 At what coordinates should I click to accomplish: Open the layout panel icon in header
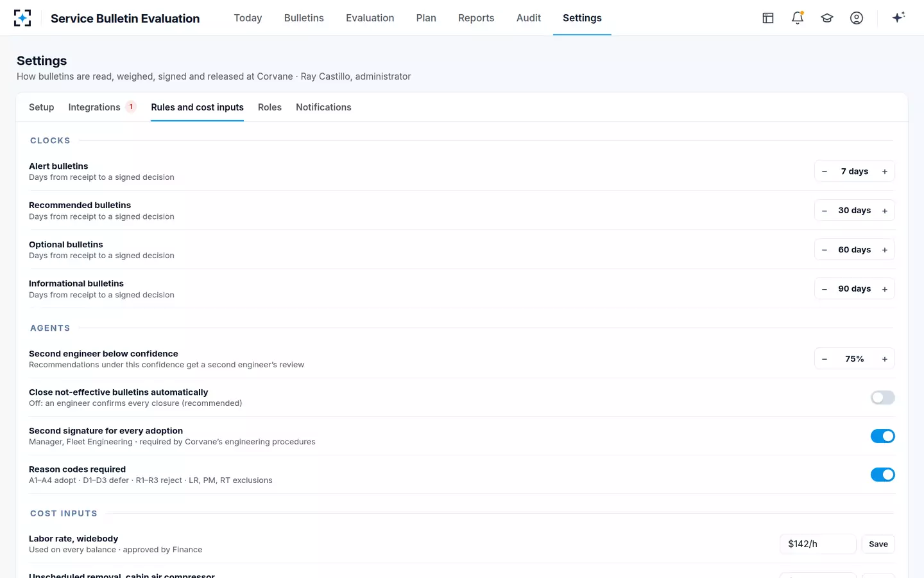click(768, 18)
